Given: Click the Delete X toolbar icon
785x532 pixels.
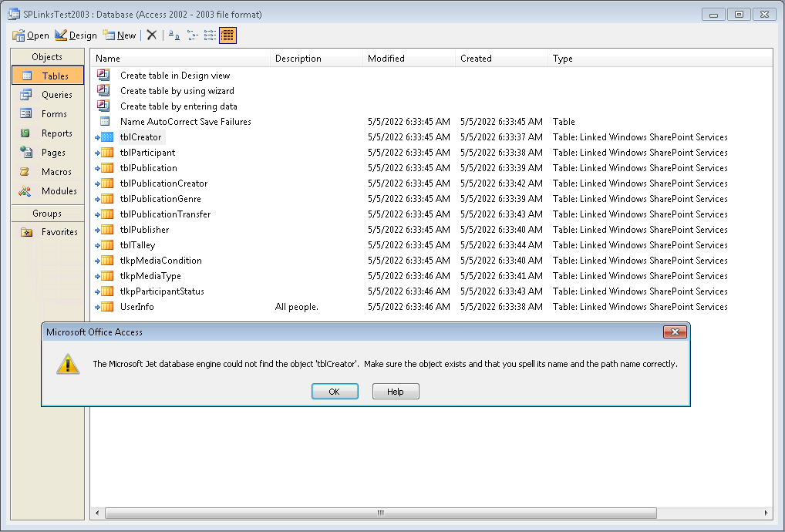Looking at the screenshot, I should [x=152, y=35].
